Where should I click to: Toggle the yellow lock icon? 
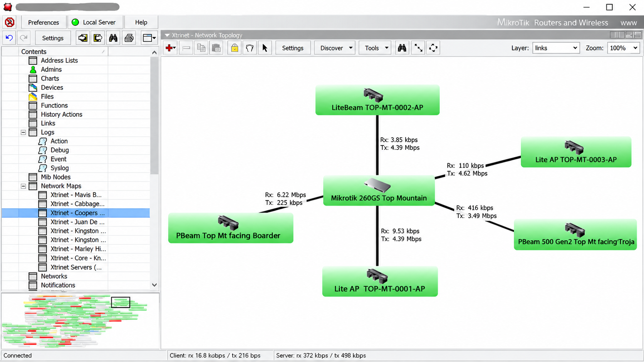[235, 48]
